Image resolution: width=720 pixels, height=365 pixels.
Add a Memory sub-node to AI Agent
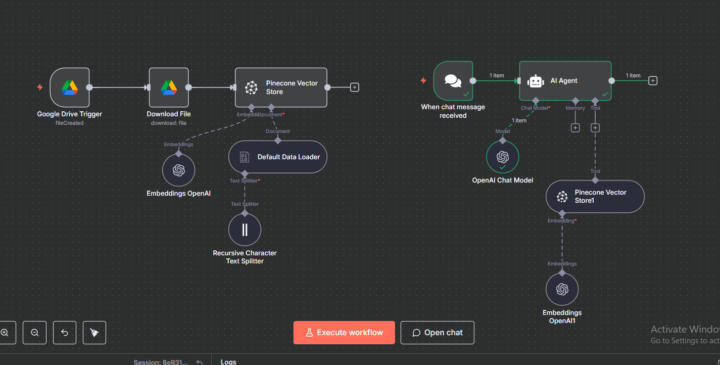click(575, 128)
